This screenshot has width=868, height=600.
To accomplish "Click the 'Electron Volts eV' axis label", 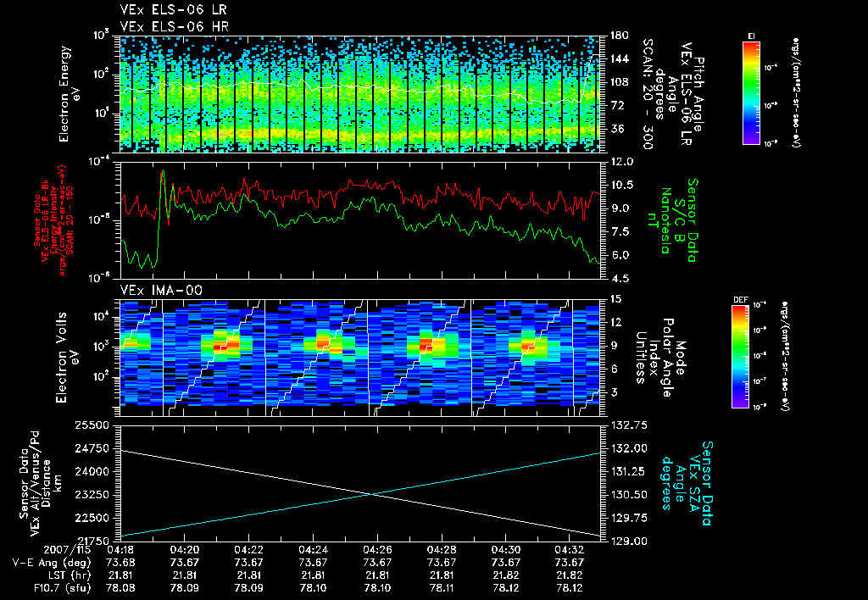I will pos(66,358).
